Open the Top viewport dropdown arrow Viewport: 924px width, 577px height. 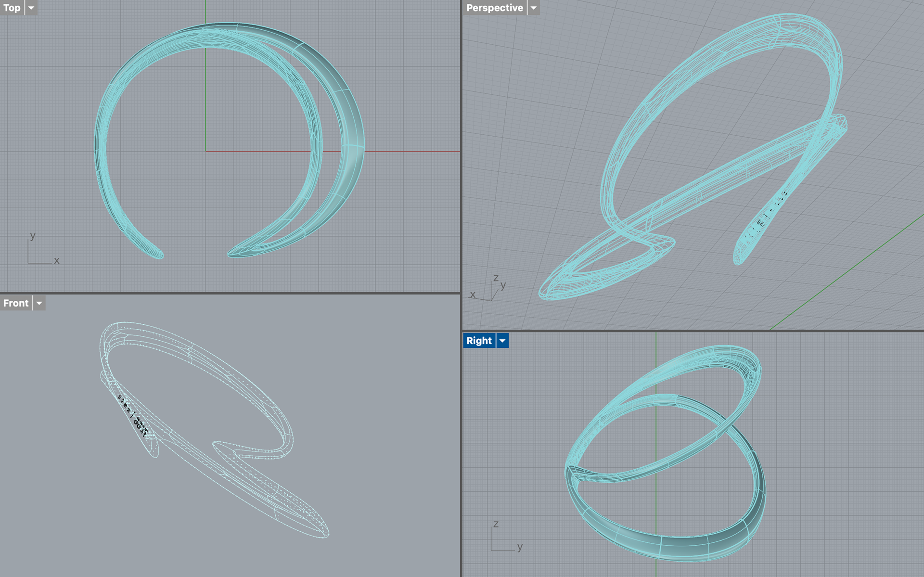point(31,8)
